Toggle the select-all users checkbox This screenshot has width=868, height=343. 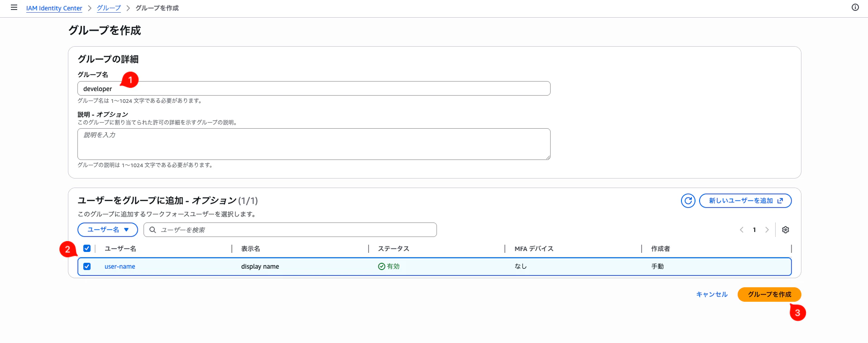pyautogui.click(x=87, y=248)
